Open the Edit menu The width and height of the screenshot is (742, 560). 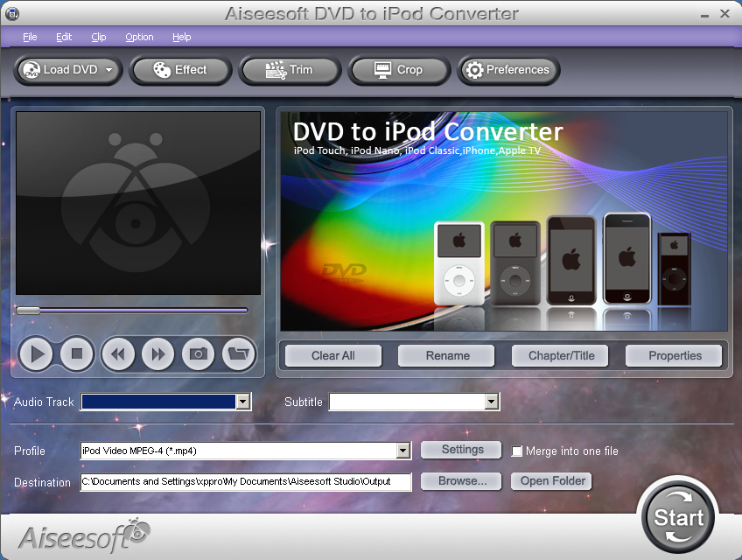[x=64, y=37]
